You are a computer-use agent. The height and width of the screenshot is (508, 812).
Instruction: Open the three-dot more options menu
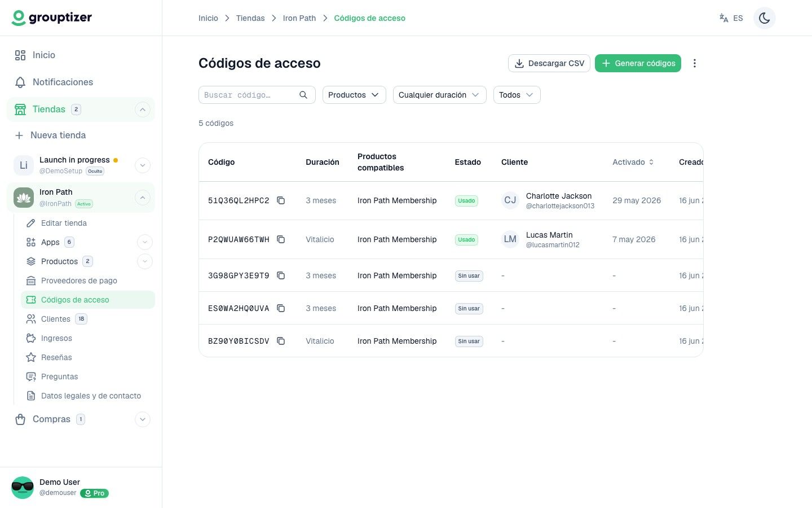point(695,63)
